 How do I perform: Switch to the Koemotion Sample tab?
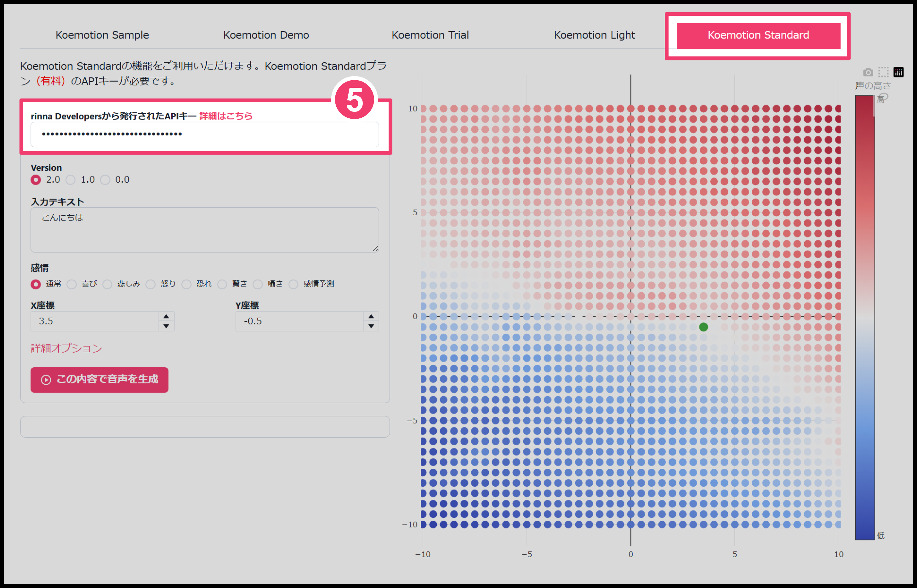102,35
